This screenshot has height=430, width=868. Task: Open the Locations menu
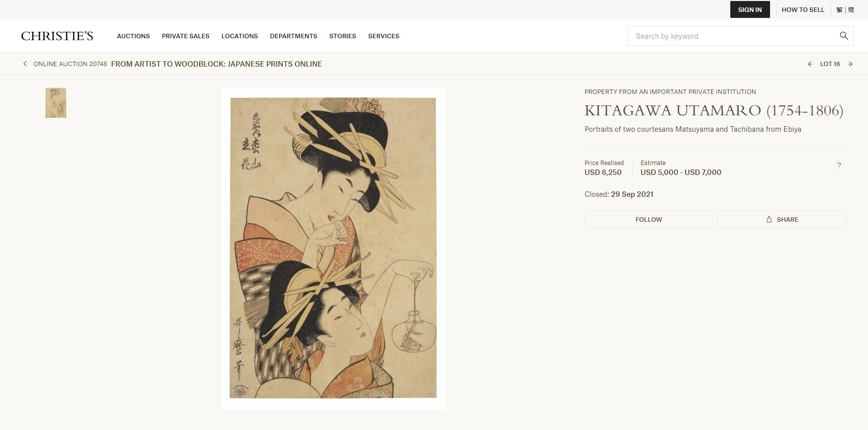tap(240, 36)
